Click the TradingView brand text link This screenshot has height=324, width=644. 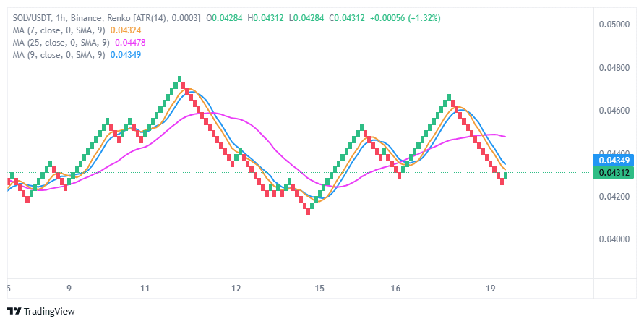point(49,311)
